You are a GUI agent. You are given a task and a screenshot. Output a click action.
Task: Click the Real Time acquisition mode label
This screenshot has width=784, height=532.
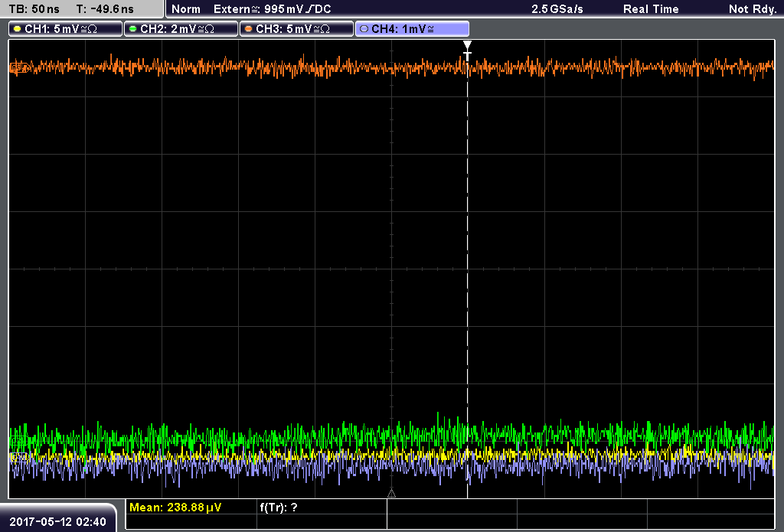click(651, 9)
